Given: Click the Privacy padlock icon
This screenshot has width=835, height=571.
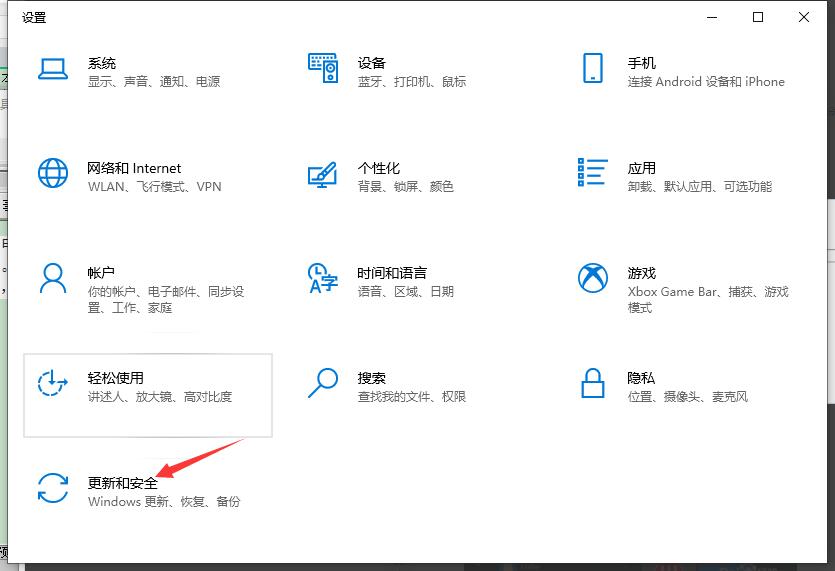Looking at the screenshot, I should click(x=592, y=383).
